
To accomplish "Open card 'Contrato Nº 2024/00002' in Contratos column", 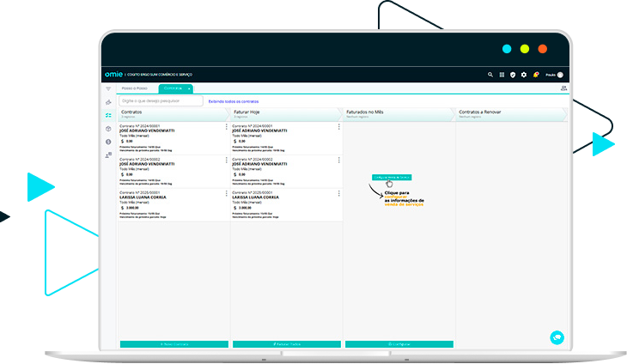I will tap(174, 172).
